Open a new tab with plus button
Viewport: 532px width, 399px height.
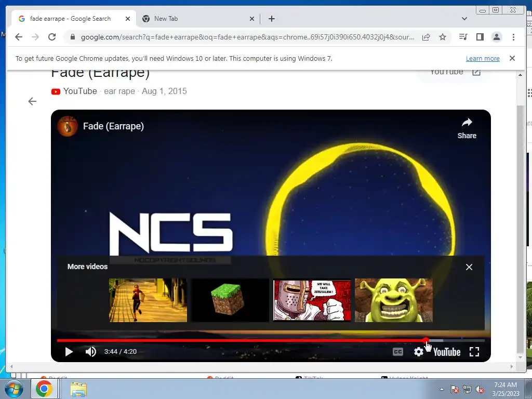(x=271, y=19)
